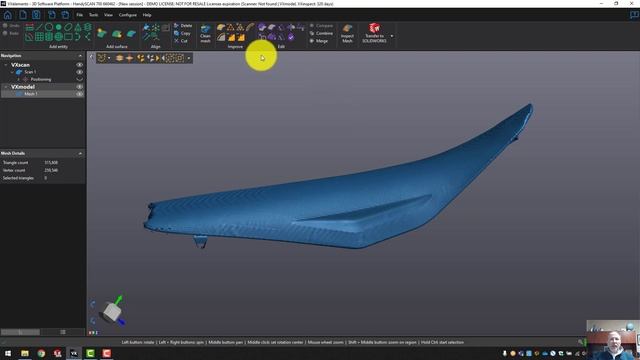Viewport: 640px width, 360px height.
Task: Click the first purple Edit tool icon
Action: point(262,27)
